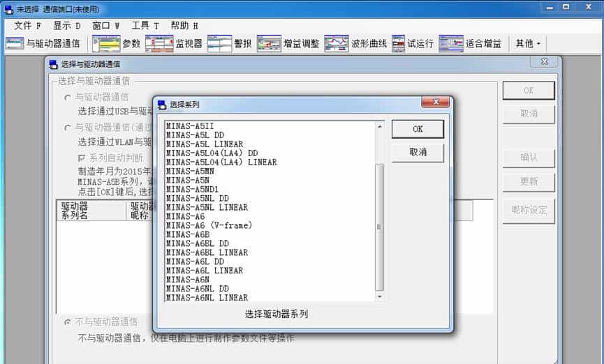Click 取消 in the 选择系列 dialog

pos(418,153)
